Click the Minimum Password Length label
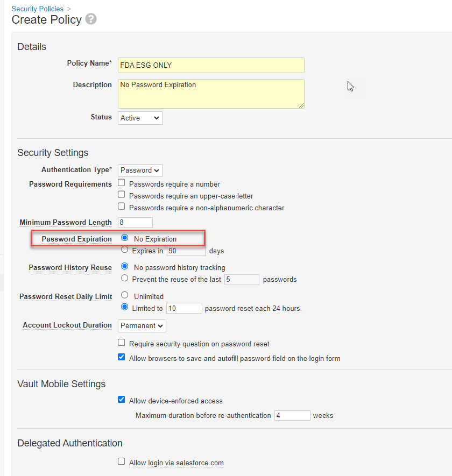This screenshot has width=452, height=476. click(x=66, y=223)
